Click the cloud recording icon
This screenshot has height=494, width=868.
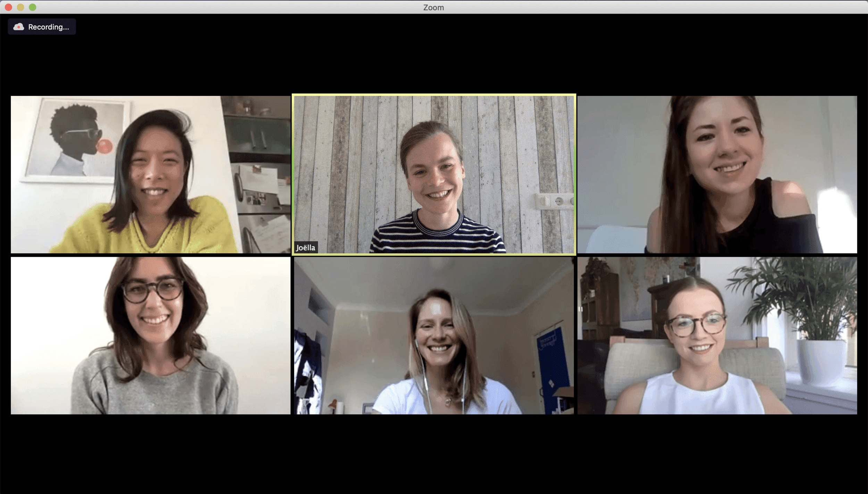point(18,27)
